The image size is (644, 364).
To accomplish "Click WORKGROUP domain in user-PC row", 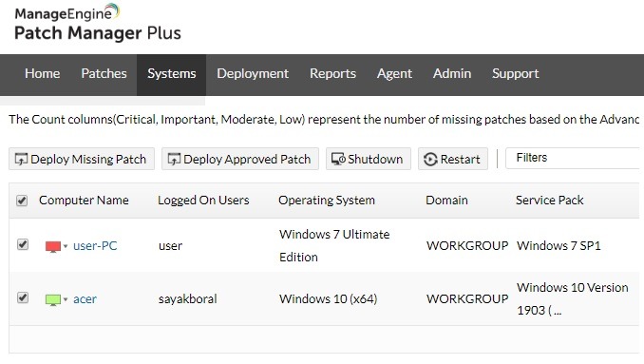I will [467, 246].
